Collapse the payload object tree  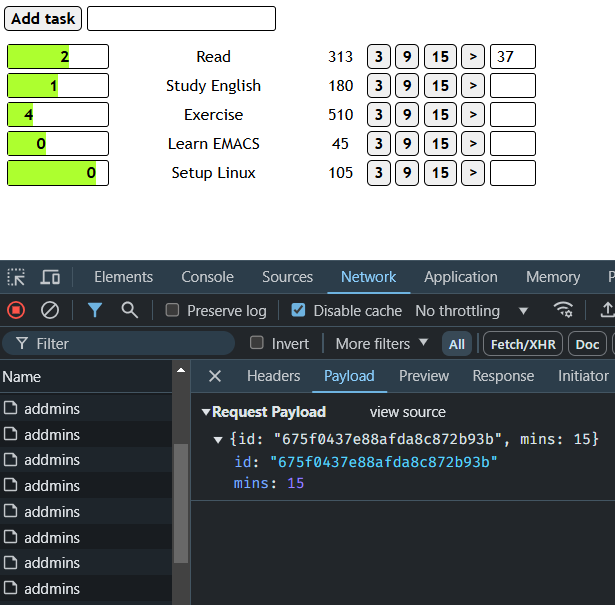coord(218,440)
